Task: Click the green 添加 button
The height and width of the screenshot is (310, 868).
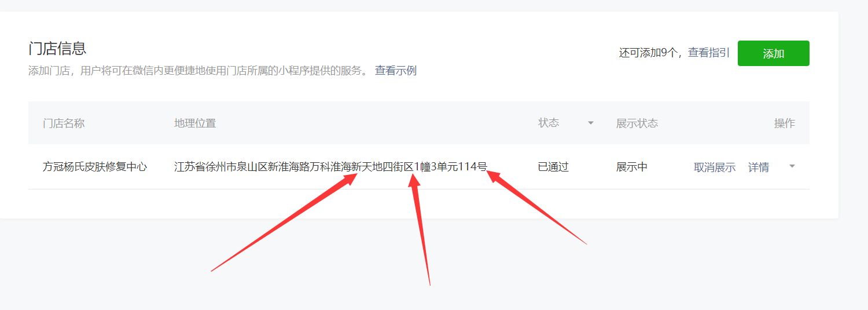Action: [x=773, y=53]
